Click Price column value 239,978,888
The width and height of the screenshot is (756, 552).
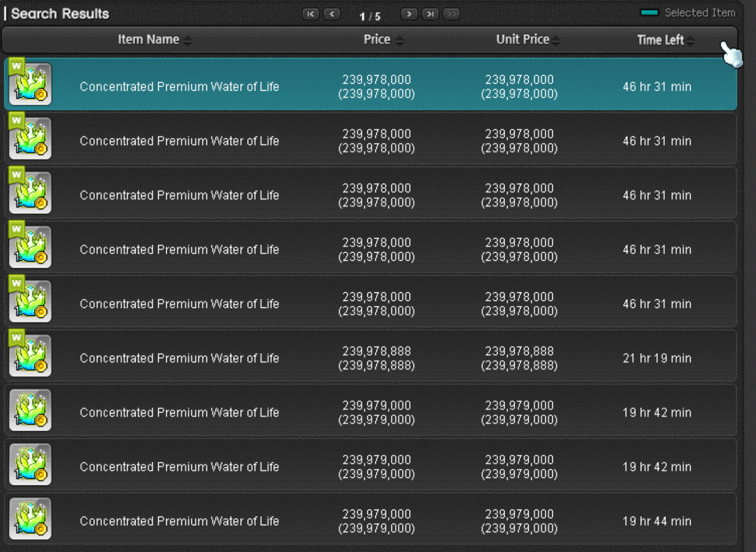coord(376,358)
